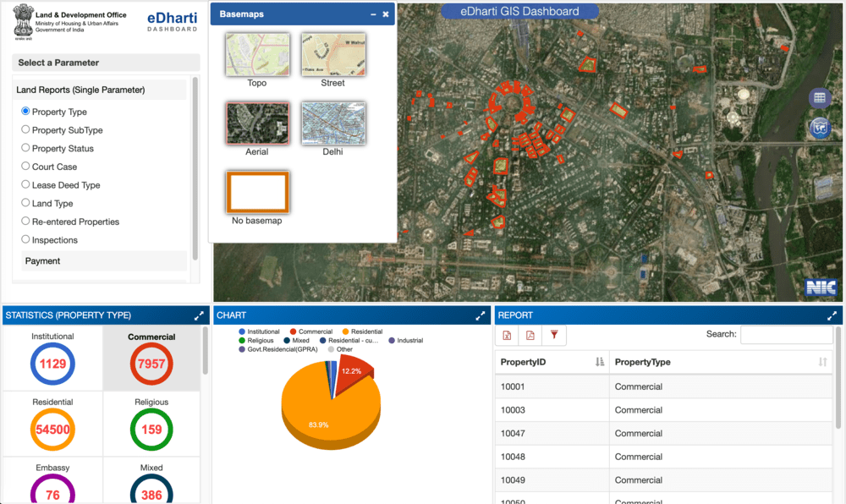Screen dimensions: 846x504
Task: Minimize the Basemaps panel
Action: [x=373, y=14]
